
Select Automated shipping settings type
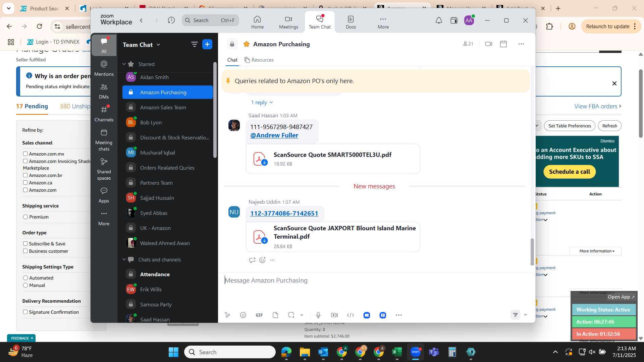point(25,278)
